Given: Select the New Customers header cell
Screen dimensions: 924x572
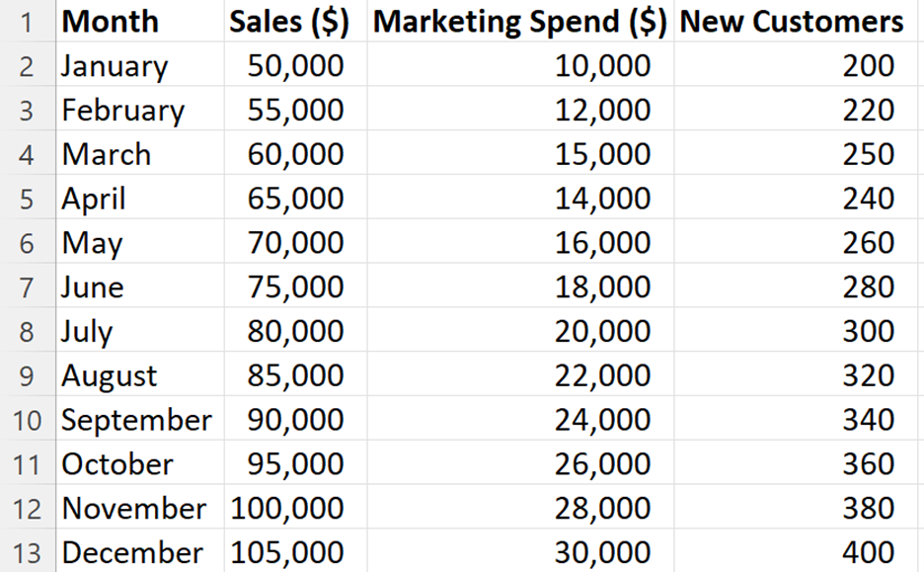Looking at the screenshot, I should click(796, 21).
